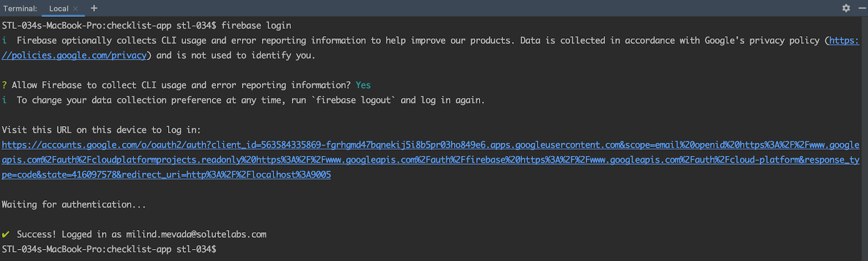Click the info icon beside 'To change your data'

coord(4,100)
